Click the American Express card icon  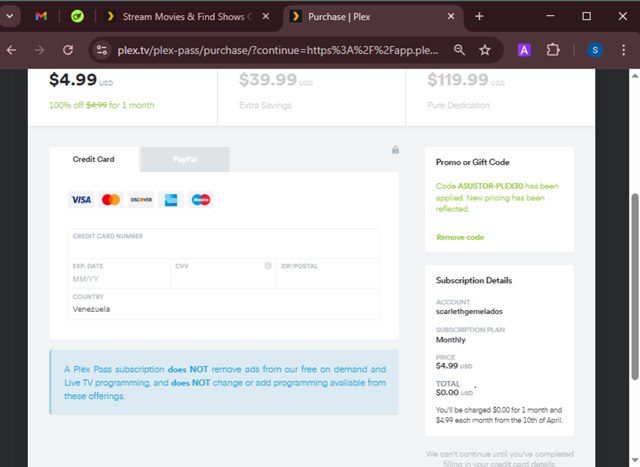[x=171, y=200]
